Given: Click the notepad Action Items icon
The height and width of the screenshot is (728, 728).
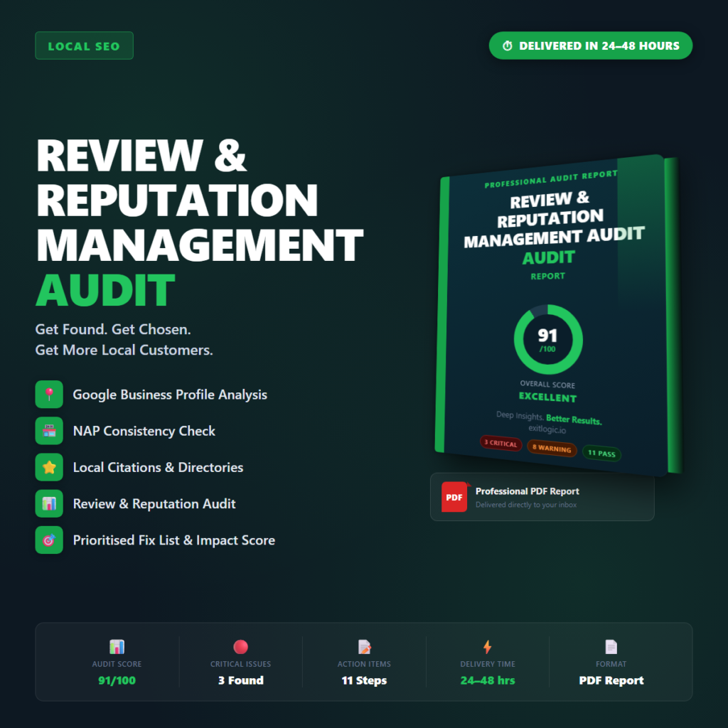Looking at the screenshot, I should tap(364, 647).
